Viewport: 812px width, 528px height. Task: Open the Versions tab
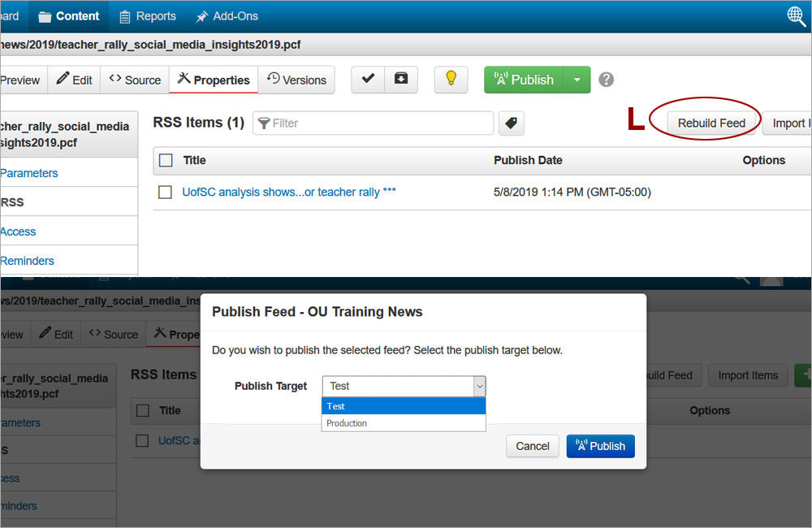(296, 80)
